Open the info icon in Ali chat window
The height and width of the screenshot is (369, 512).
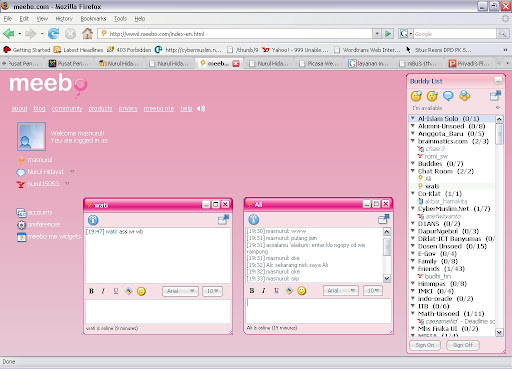(254, 219)
